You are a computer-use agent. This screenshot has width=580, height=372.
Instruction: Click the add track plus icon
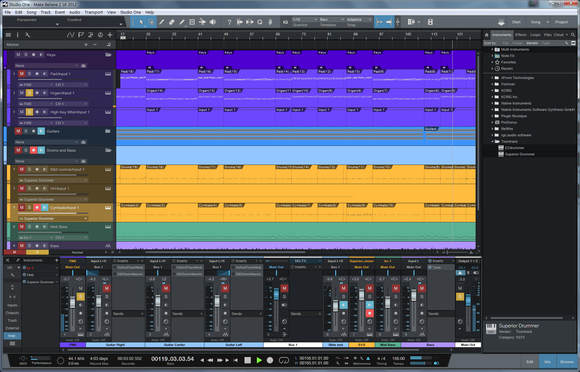110,35
